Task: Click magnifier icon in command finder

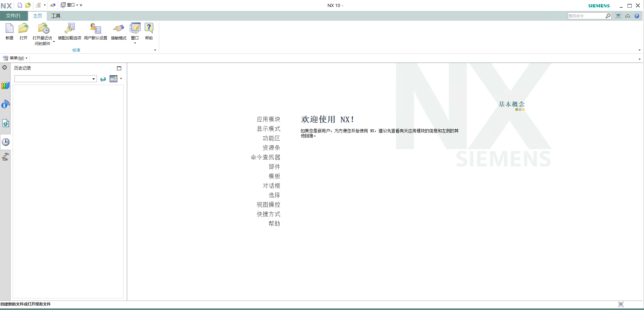Action: 608,16
